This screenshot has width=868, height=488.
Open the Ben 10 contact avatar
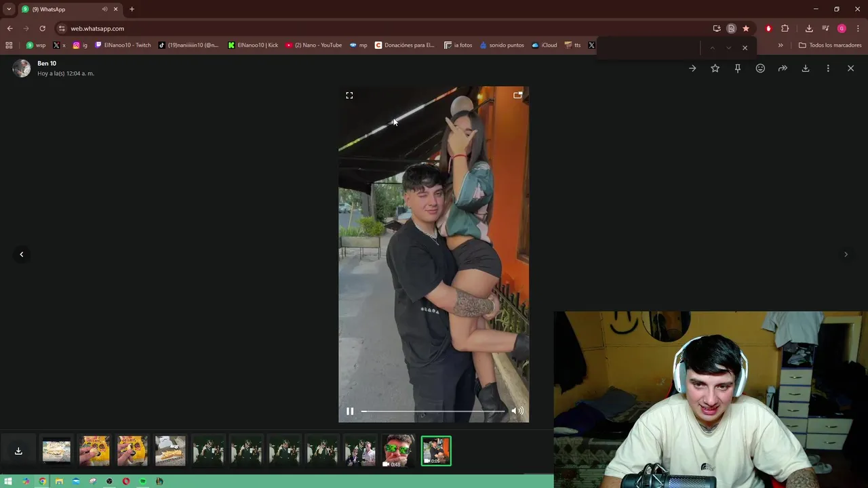point(22,68)
